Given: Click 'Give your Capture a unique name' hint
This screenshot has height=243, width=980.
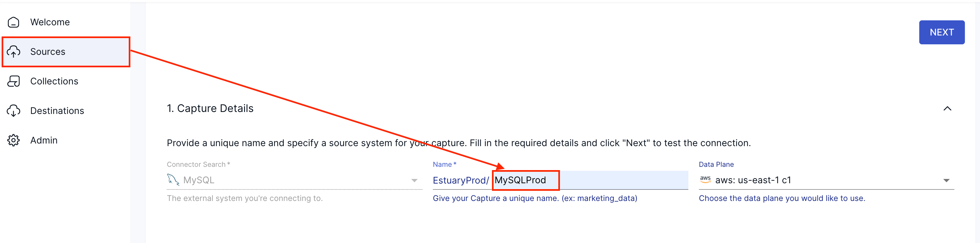Looking at the screenshot, I should 535,198.
